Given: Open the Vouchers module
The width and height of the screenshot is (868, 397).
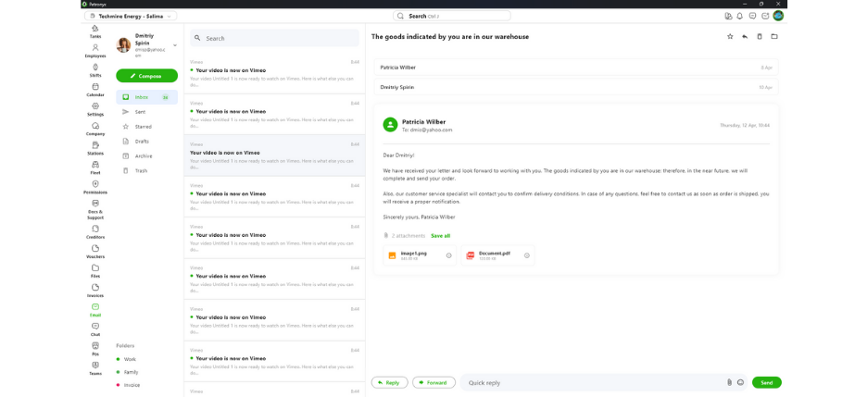Looking at the screenshot, I should [x=95, y=251].
